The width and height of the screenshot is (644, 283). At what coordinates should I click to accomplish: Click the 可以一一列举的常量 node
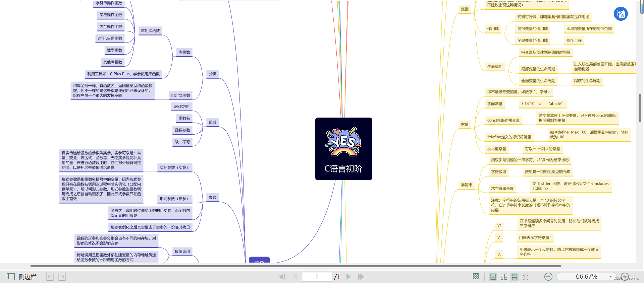point(543,149)
